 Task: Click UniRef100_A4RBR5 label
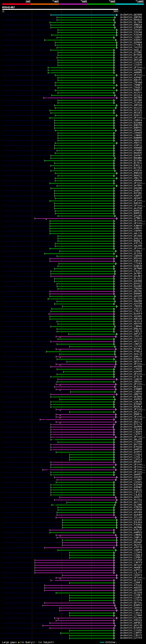point(131,72)
